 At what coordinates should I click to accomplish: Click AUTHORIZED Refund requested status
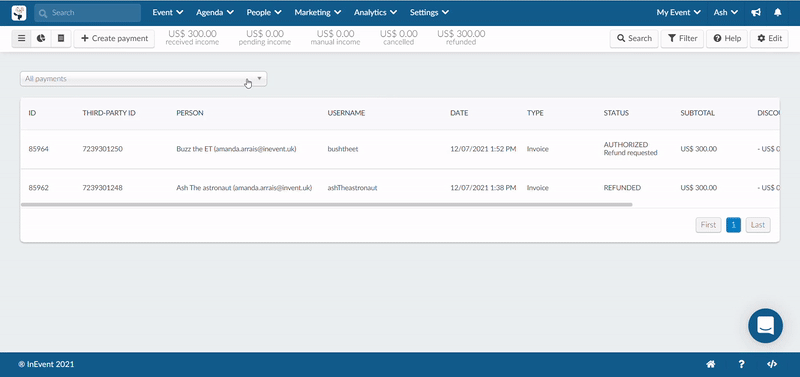[631, 148]
